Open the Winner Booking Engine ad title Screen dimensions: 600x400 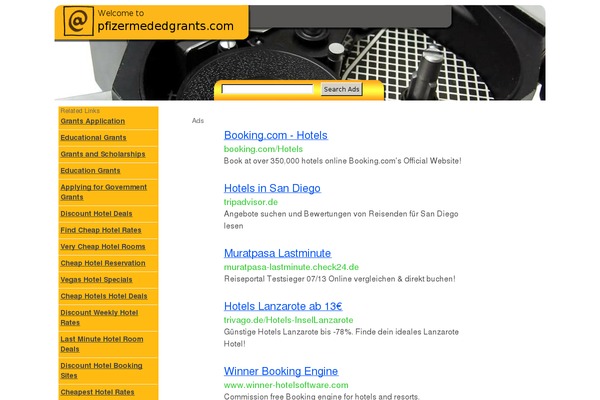click(281, 371)
